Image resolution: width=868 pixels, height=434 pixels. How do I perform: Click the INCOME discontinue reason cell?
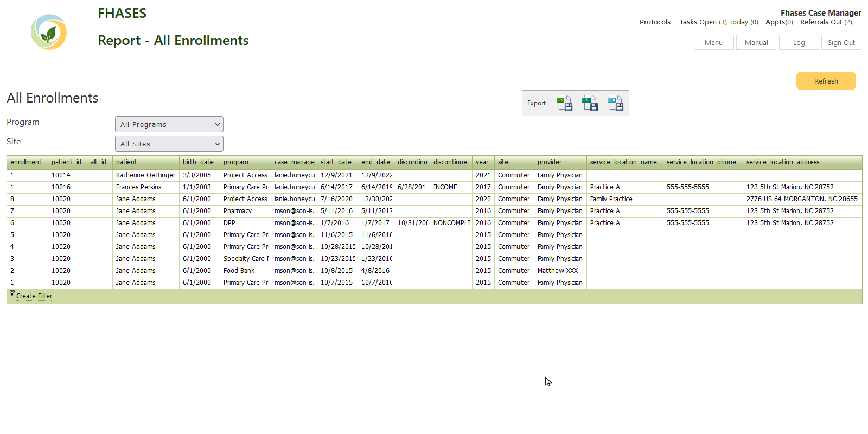[451, 187]
